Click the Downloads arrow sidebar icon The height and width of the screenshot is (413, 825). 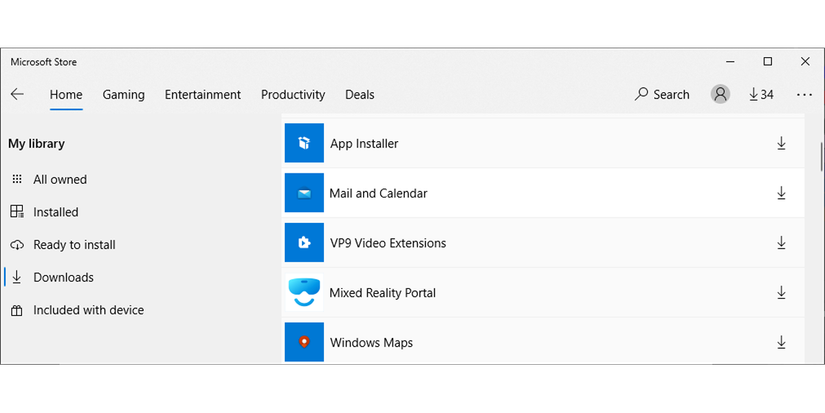click(17, 277)
